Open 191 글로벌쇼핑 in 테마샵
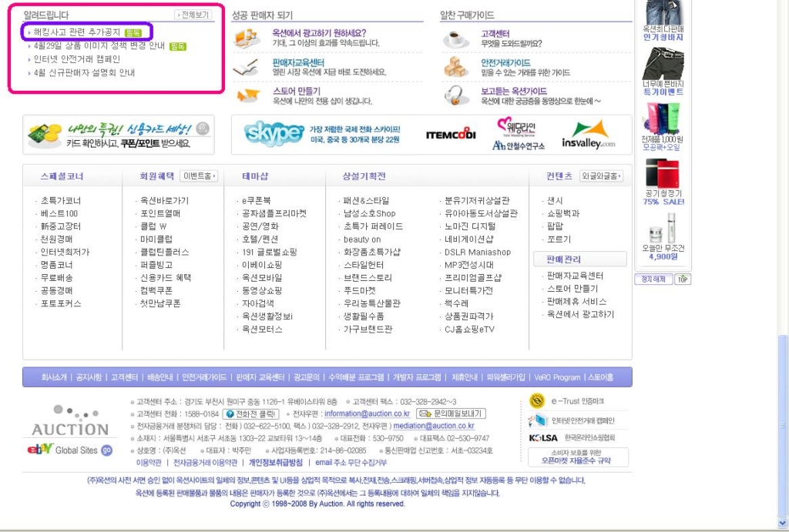 269,253
